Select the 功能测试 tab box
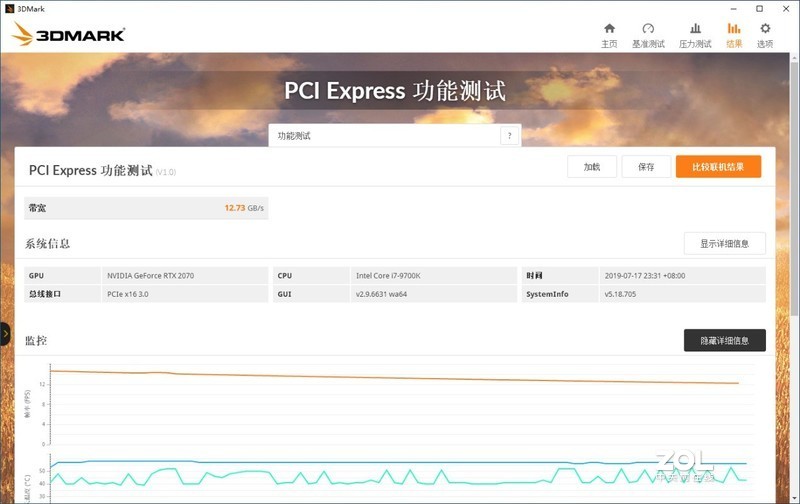Viewport: 800px width, 504px height. [395, 136]
